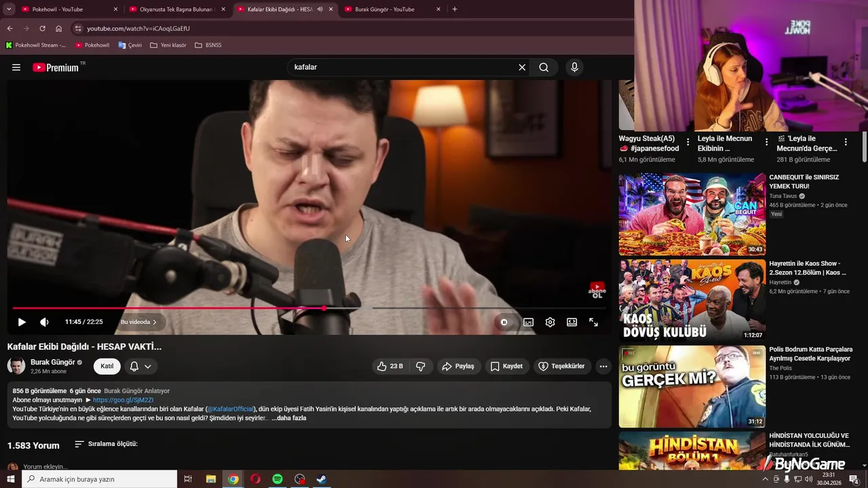Join channel with Katıl button
The image size is (868, 488).
tap(107, 366)
